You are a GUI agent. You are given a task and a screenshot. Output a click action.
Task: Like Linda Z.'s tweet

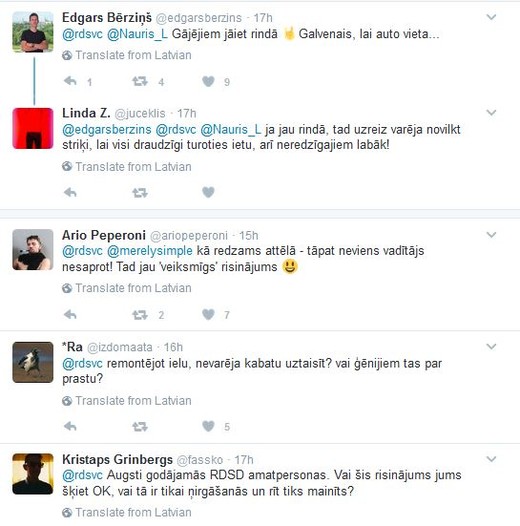click(208, 192)
